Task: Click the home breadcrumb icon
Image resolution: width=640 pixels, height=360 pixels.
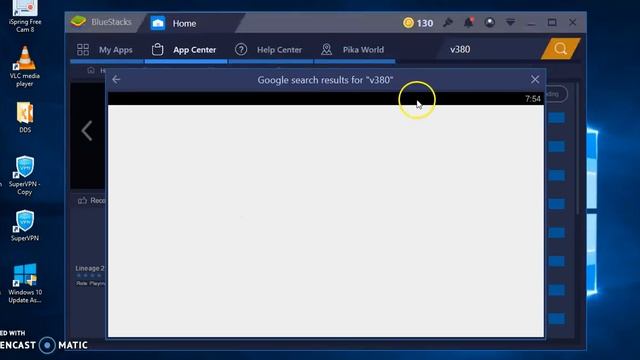Action: (x=91, y=70)
